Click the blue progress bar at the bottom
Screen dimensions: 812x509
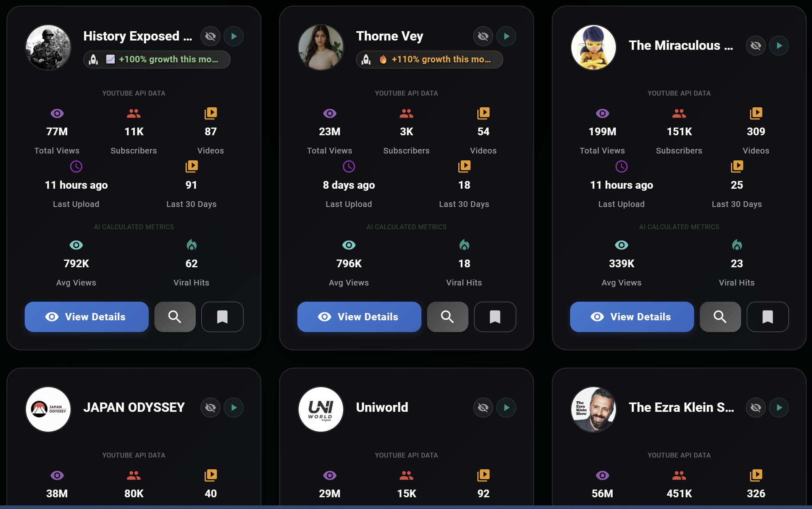[x=406, y=506]
